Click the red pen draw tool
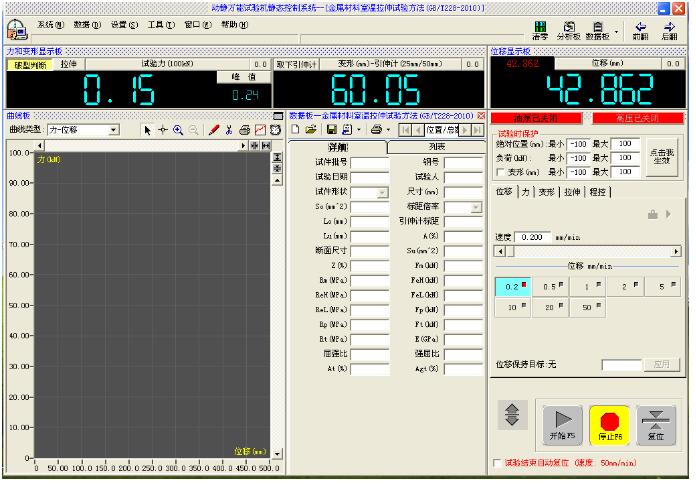Viewport: 696px width, 484px height. coord(214,130)
